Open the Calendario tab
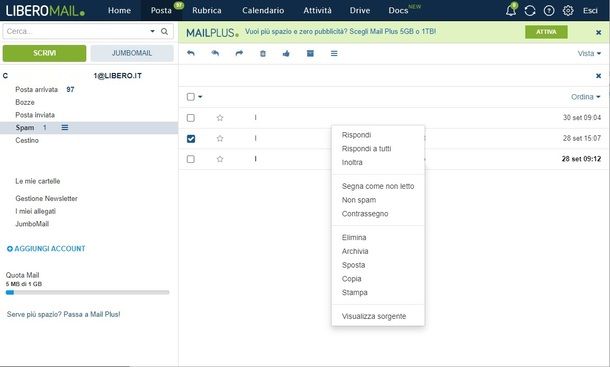The width and height of the screenshot is (610, 367). click(263, 11)
